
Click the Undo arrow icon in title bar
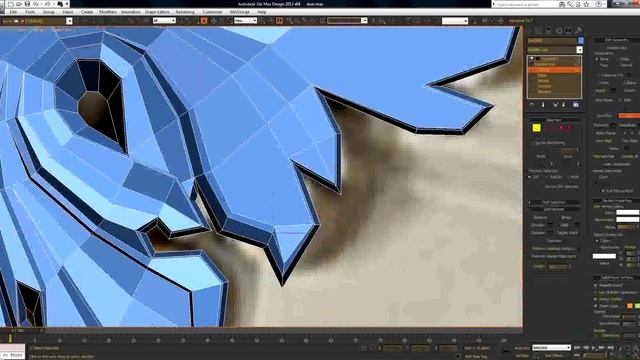coord(36,4)
